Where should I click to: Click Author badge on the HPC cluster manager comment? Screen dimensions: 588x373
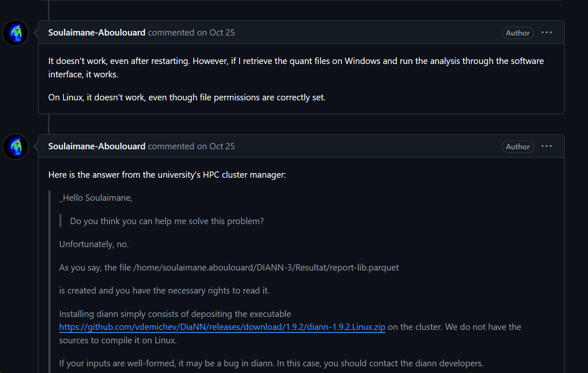coord(517,147)
